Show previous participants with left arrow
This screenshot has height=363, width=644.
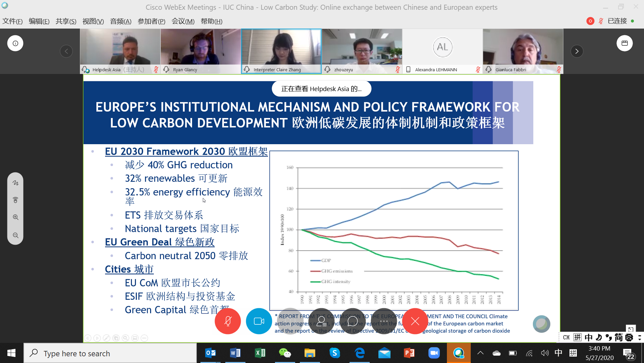(x=66, y=51)
